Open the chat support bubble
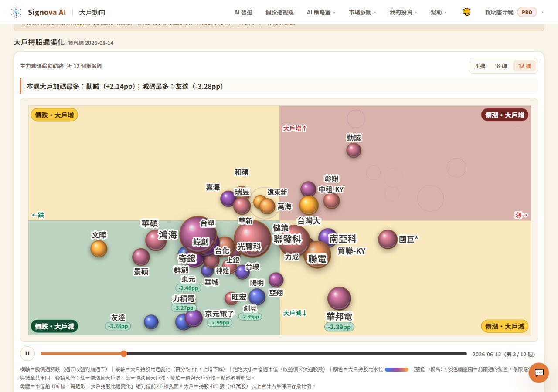Image resolution: width=558 pixels, height=392 pixels. 539,373
